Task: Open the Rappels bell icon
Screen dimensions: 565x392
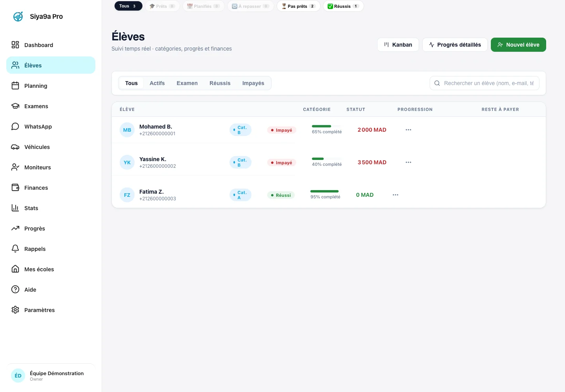Action: [x=15, y=249]
